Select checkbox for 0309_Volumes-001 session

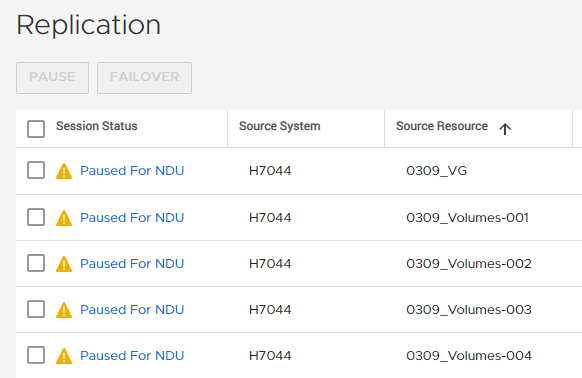[x=36, y=217]
